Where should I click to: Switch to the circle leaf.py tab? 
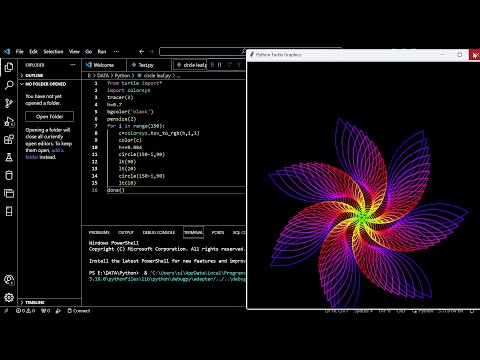[x=191, y=65]
